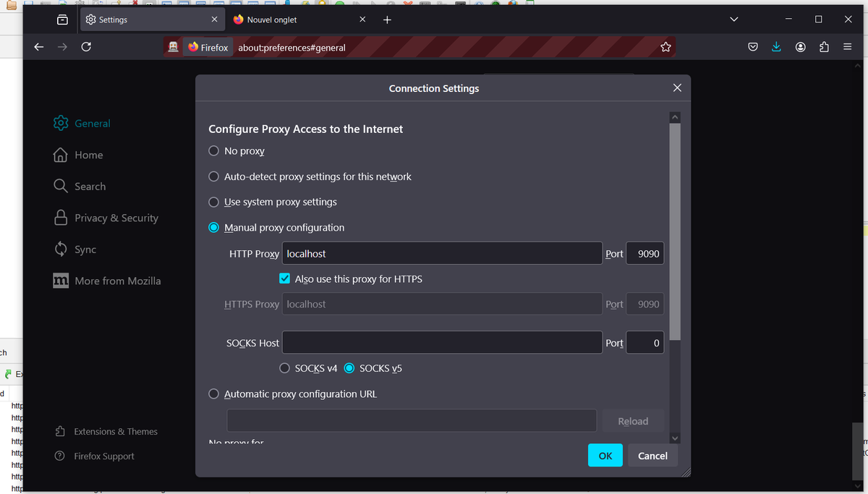Image resolution: width=868 pixels, height=494 pixels.
Task: Click the Home house icon in sidebar
Action: coord(61,155)
